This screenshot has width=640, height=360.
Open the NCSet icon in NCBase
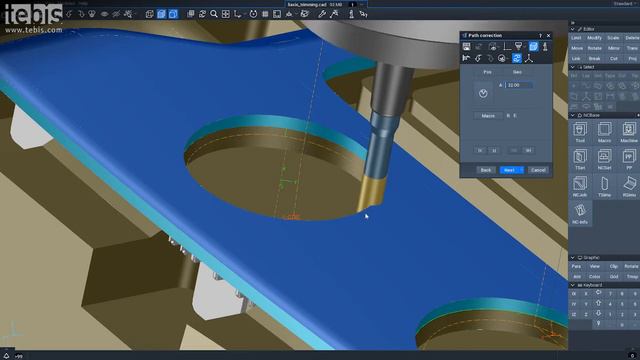click(604, 160)
